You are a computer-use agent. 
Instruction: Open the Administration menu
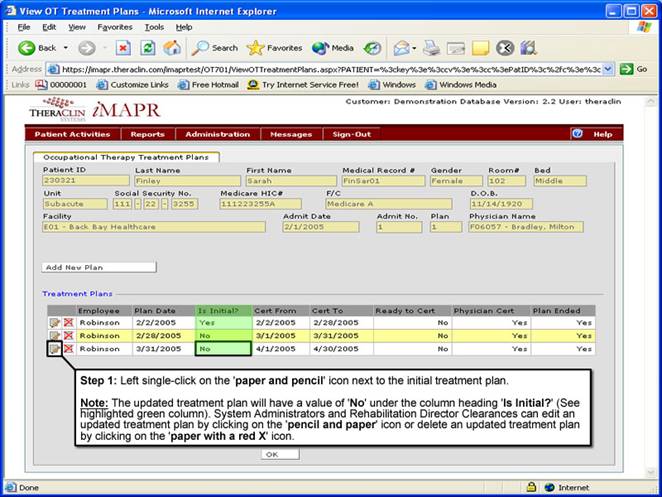pos(218,134)
